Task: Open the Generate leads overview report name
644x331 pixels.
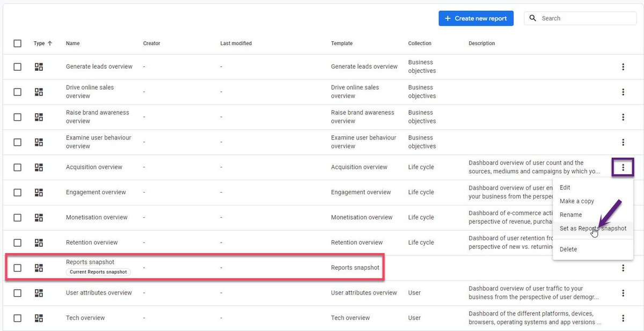Action: coord(99,67)
